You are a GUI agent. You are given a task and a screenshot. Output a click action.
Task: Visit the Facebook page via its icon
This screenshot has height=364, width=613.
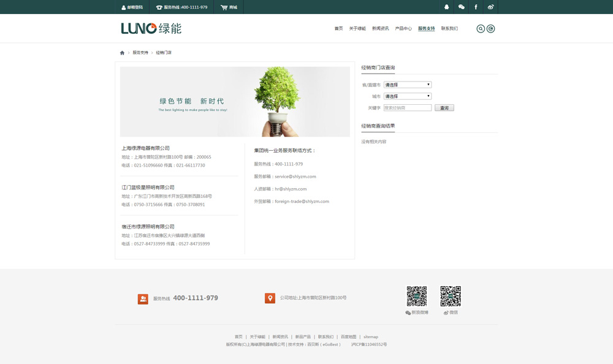(476, 7)
